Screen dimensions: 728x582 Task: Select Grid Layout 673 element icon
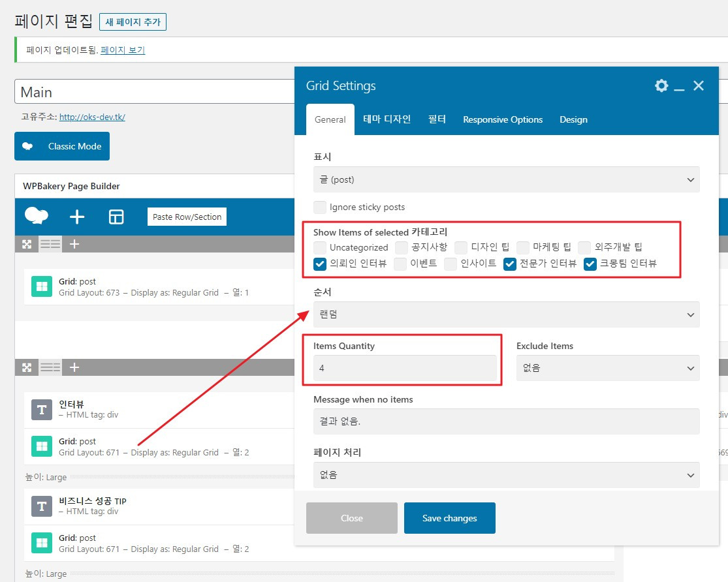(x=42, y=286)
